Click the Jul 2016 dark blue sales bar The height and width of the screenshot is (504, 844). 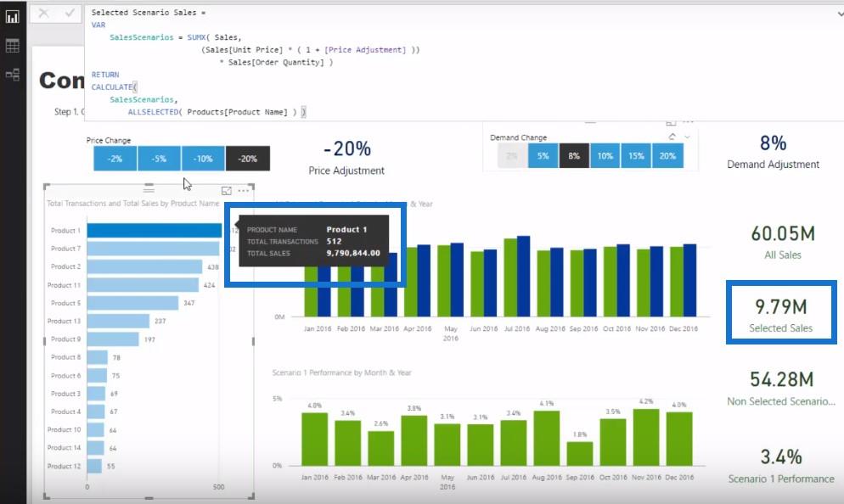coord(523,276)
